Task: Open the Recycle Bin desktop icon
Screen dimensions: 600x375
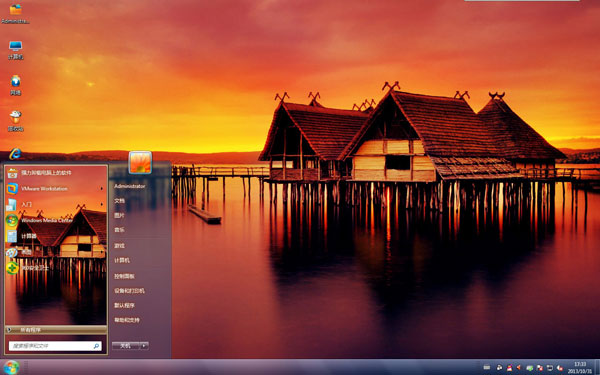Action: [x=16, y=121]
